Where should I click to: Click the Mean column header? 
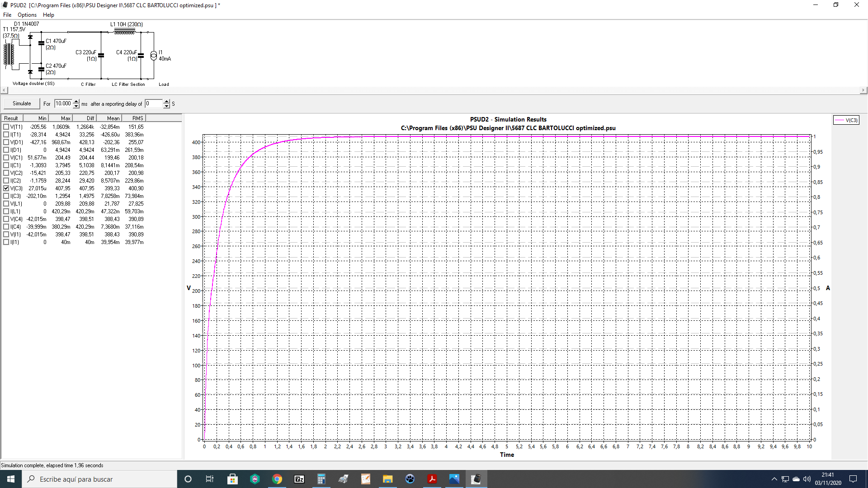click(109, 118)
